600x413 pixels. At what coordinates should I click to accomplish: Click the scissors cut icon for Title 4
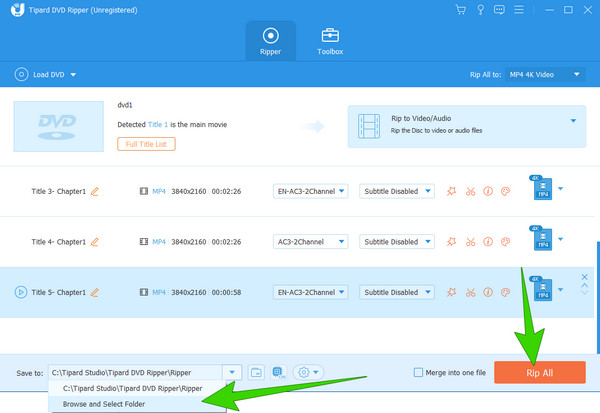(470, 242)
